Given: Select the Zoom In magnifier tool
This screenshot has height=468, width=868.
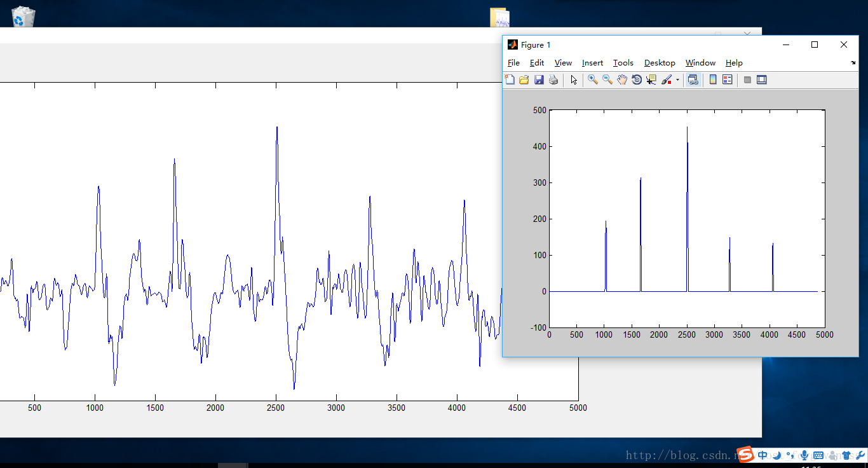Looking at the screenshot, I should (593, 79).
